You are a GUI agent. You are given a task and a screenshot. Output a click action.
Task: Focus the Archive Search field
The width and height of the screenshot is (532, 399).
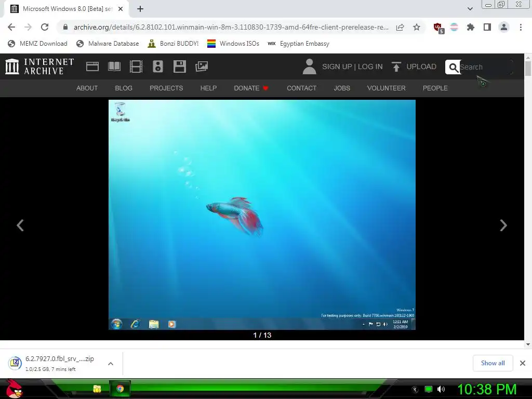click(x=485, y=67)
